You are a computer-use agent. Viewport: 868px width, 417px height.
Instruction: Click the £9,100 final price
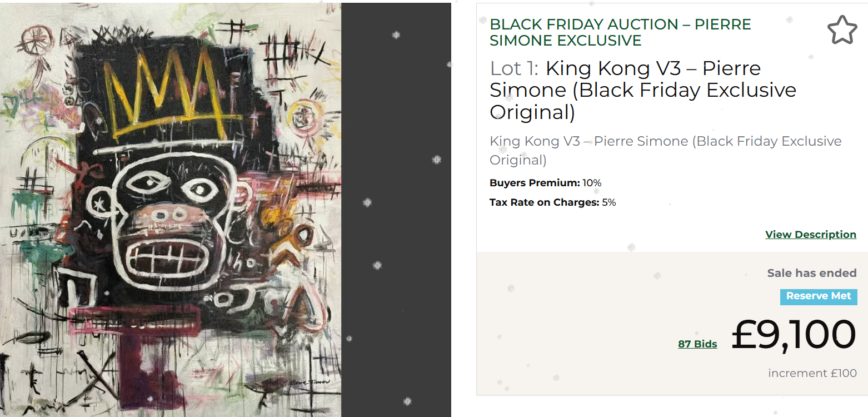pyautogui.click(x=793, y=335)
